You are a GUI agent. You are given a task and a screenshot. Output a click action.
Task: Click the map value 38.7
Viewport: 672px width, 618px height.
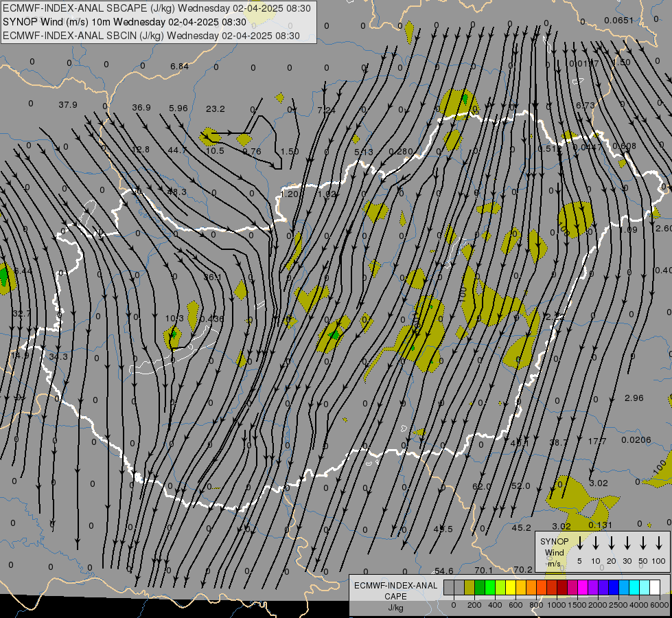[x=559, y=442]
